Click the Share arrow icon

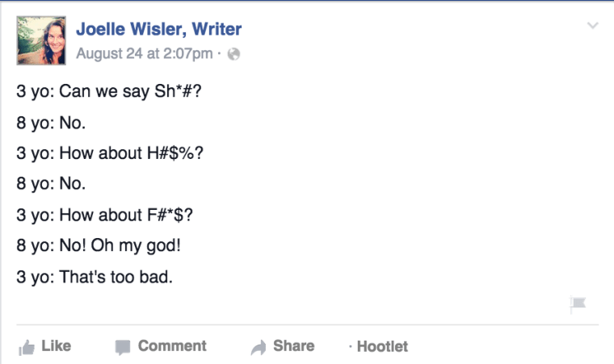[x=259, y=347]
